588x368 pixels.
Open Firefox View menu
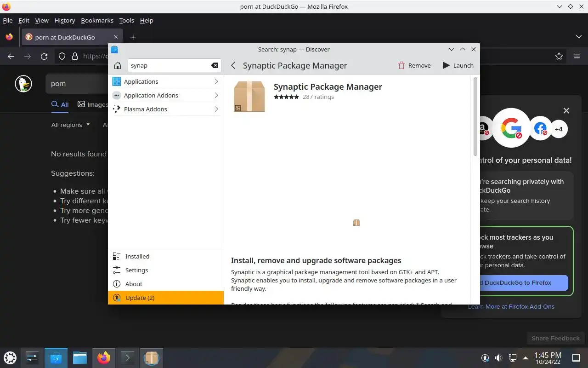[x=42, y=20]
